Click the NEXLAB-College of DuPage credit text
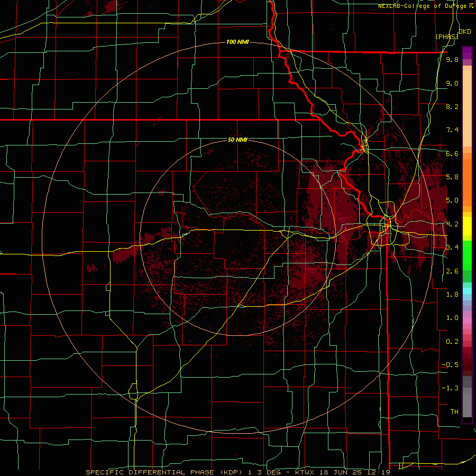Image resolution: width=476 pixels, height=476 pixels. pyautogui.click(x=424, y=6)
